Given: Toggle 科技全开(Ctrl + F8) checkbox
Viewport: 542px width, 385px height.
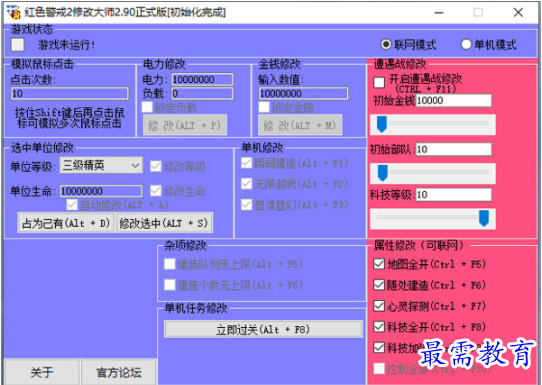Looking at the screenshot, I should [379, 327].
